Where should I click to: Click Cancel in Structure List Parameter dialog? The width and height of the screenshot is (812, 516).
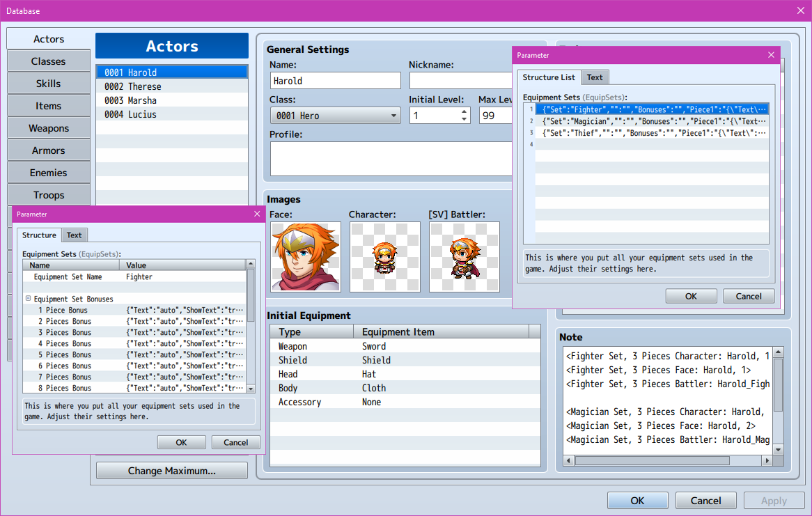point(749,296)
